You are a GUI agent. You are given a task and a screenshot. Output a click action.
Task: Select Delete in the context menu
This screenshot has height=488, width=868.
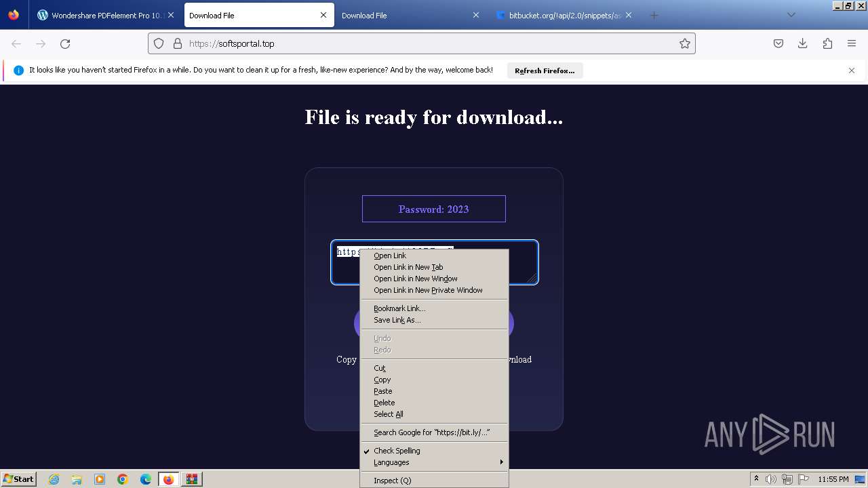(x=434, y=403)
